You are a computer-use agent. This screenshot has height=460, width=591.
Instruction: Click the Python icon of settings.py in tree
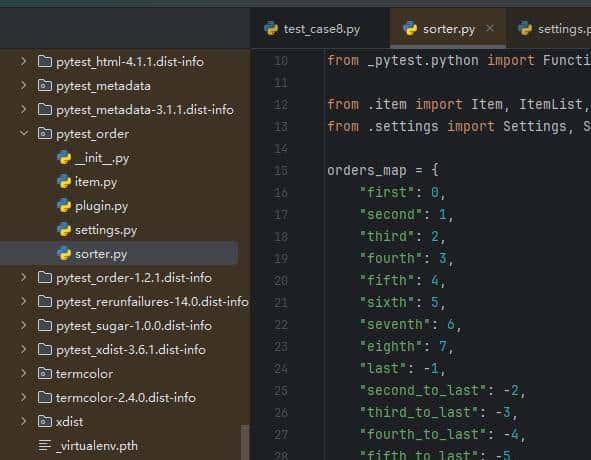[64, 230]
